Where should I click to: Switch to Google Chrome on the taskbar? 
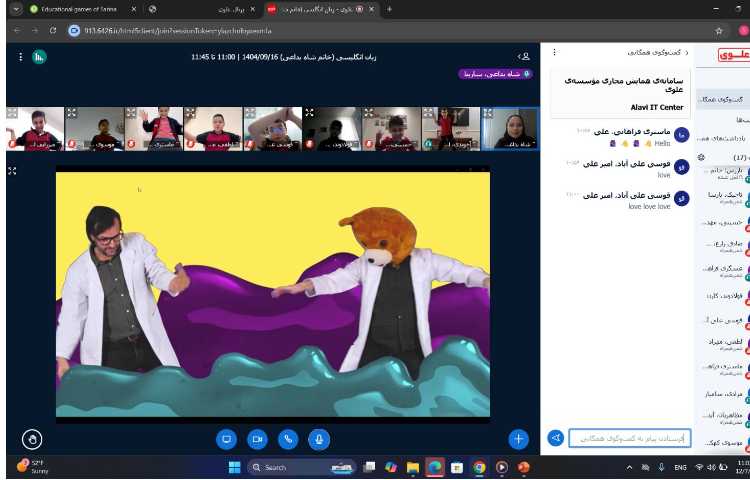[479, 467]
